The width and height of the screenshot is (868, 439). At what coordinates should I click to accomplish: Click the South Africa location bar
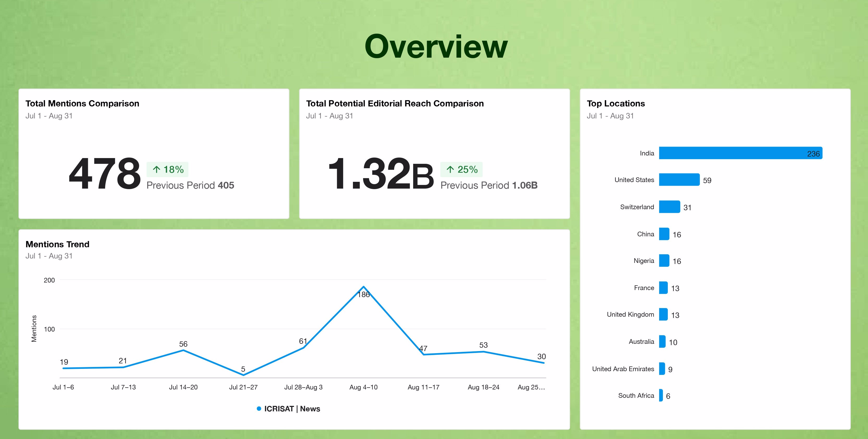[661, 395]
